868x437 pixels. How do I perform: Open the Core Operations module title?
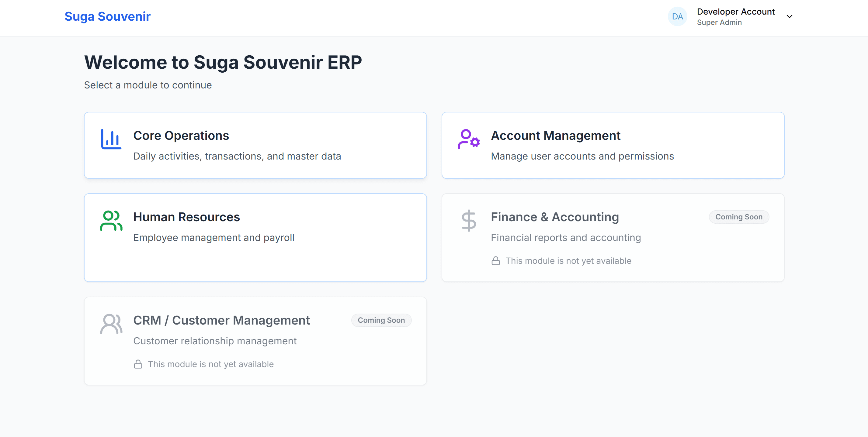(181, 136)
